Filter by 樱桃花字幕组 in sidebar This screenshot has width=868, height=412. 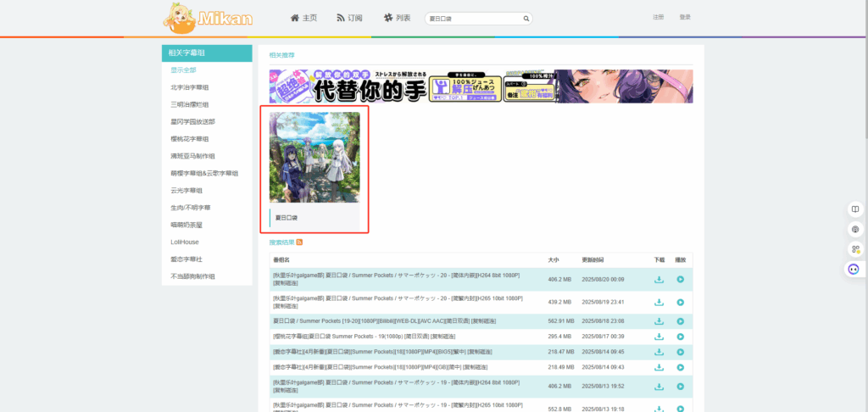[190, 139]
